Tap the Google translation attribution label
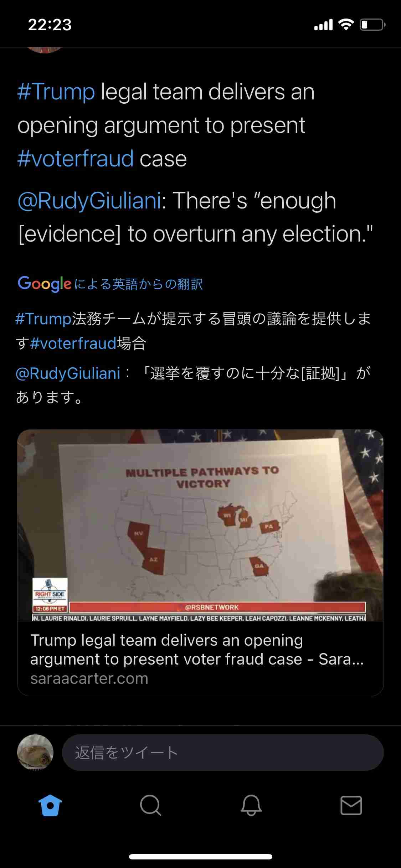Image resolution: width=401 pixels, height=868 pixels. (x=110, y=284)
